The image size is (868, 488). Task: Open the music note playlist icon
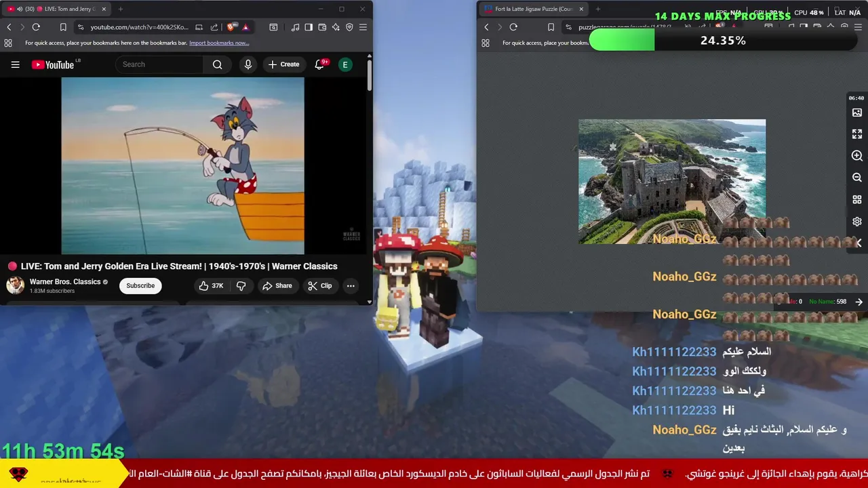(x=295, y=27)
